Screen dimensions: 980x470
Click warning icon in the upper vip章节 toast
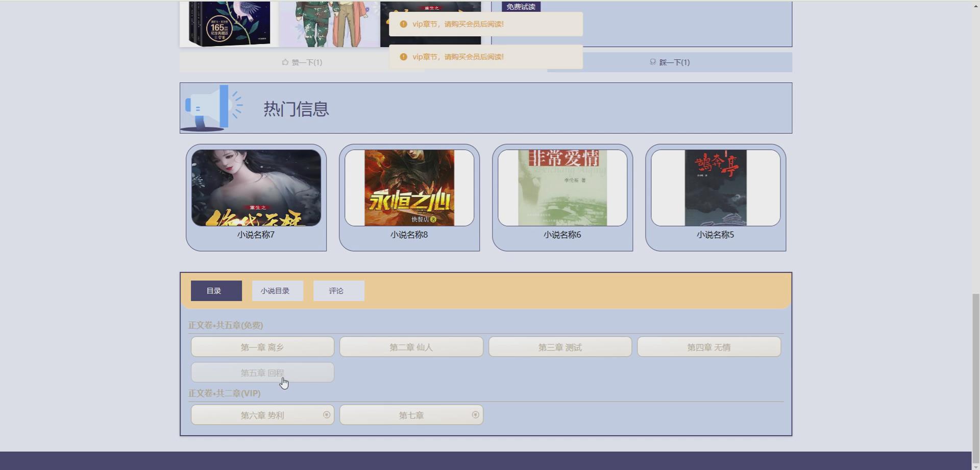(x=403, y=24)
